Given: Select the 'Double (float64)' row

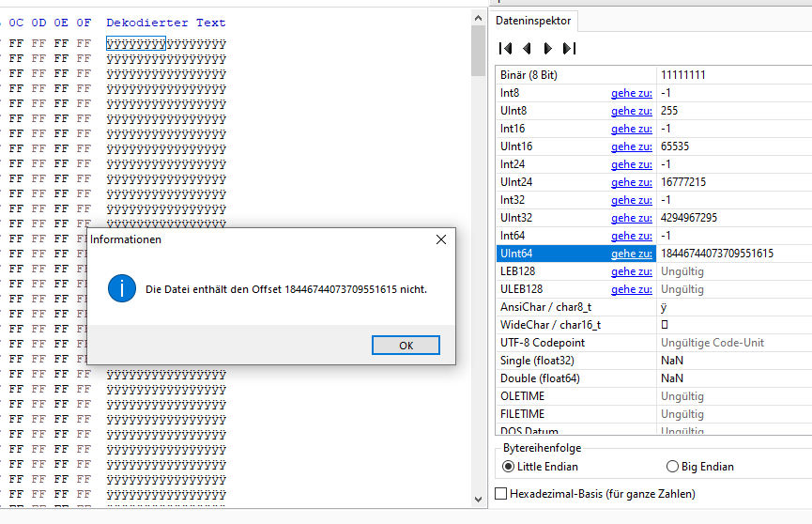Looking at the screenshot, I should point(653,378).
